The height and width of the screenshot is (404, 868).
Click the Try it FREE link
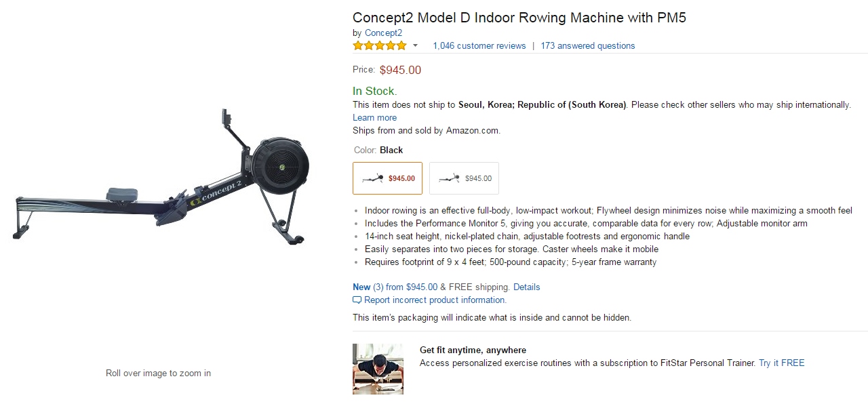point(781,363)
